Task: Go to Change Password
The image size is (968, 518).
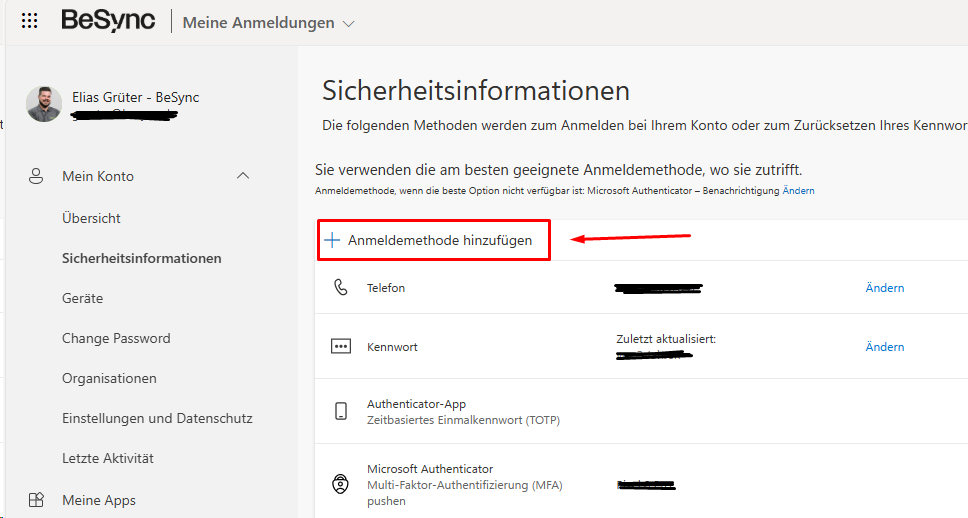Action: coord(116,338)
